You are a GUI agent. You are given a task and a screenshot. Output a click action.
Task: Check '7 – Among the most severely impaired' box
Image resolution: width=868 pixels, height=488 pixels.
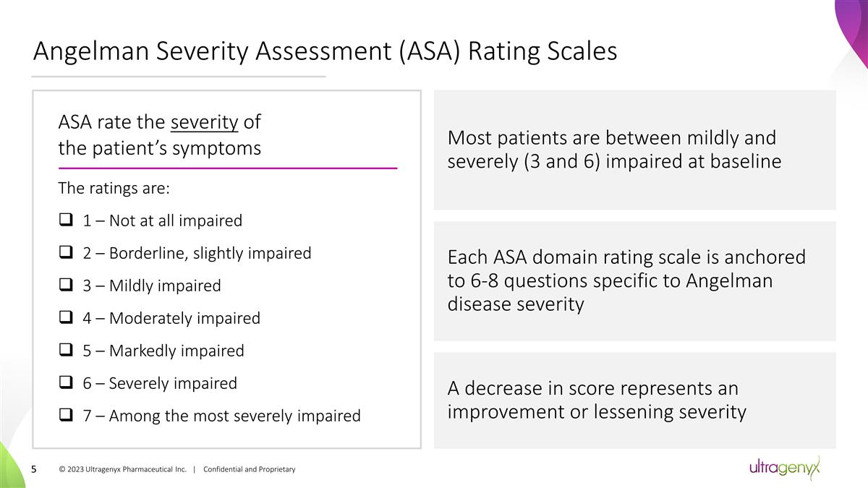coord(64,416)
